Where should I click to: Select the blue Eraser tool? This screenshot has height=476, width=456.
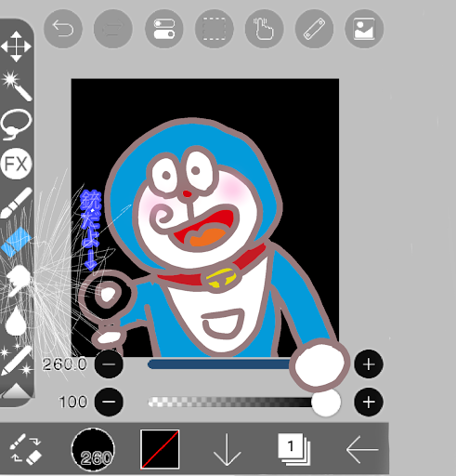16,242
